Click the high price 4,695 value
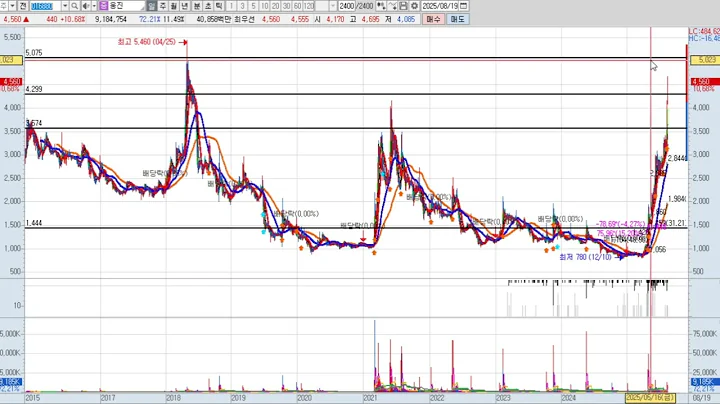Viewport: 720px width, 404px height. 370,19
